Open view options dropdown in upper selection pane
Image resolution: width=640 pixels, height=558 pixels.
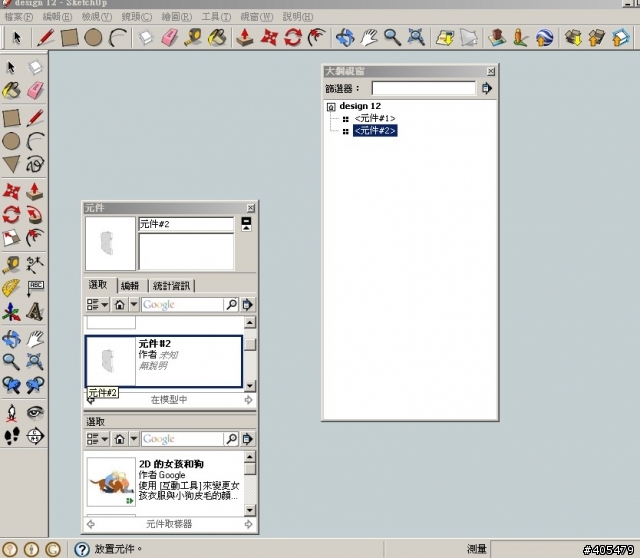[x=97, y=305]
